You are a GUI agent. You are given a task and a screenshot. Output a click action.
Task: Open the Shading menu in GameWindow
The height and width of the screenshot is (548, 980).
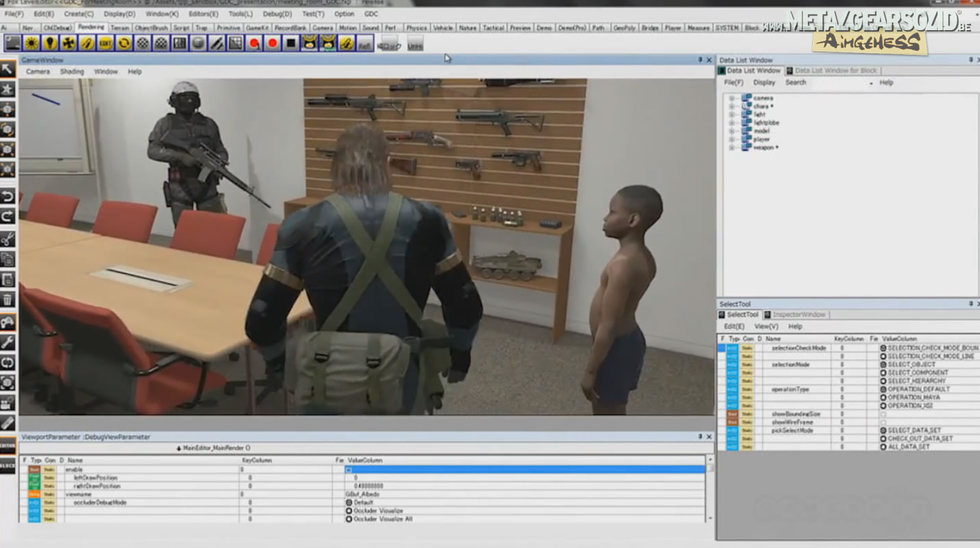click(71, 71)
